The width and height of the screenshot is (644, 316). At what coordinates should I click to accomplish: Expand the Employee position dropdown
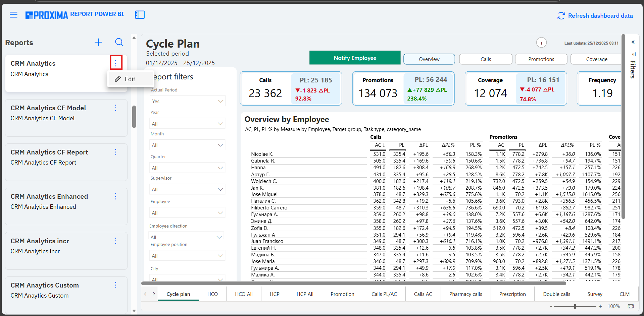point(187,256)
